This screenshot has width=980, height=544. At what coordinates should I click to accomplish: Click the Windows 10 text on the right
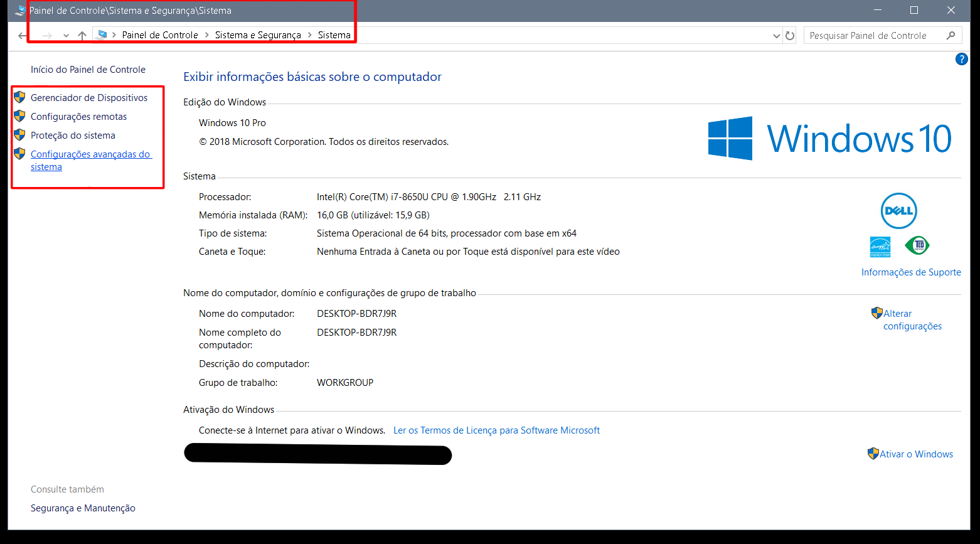click(859, 139)
